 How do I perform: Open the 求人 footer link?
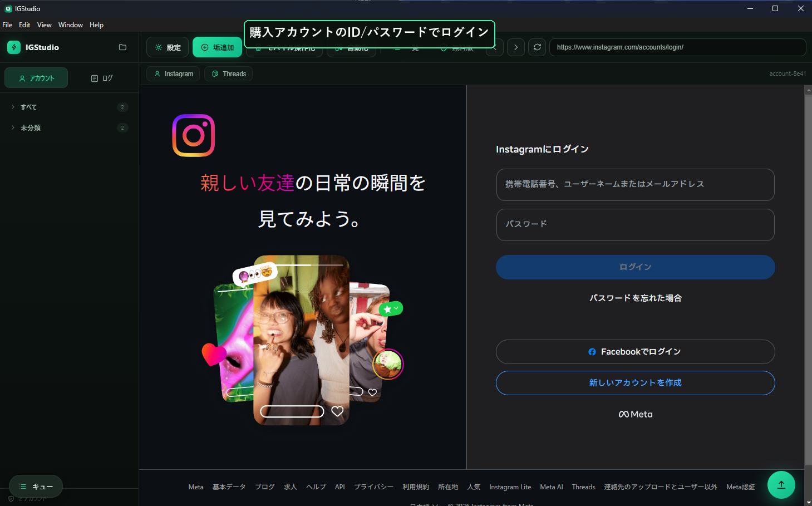tap(291, 487)
